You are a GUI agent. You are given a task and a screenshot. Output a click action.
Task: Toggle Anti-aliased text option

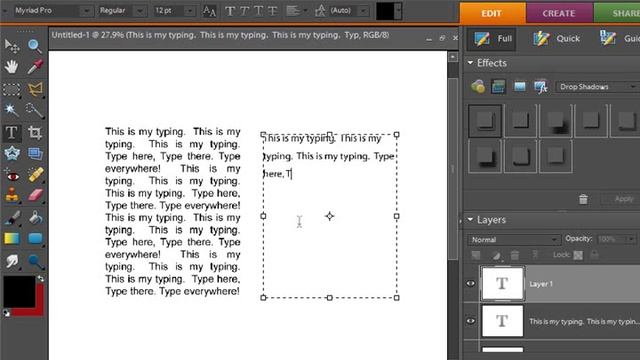[x=209, y=11]
